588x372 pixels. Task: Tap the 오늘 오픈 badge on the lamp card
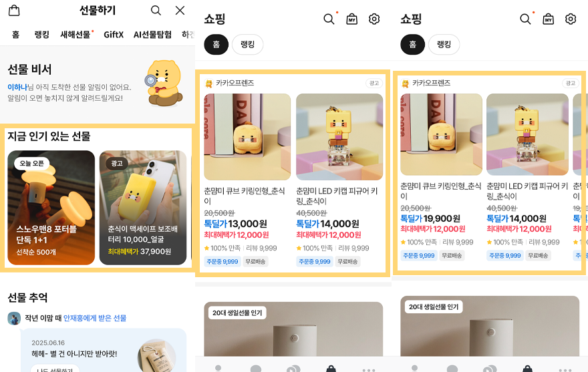point(32,164)
